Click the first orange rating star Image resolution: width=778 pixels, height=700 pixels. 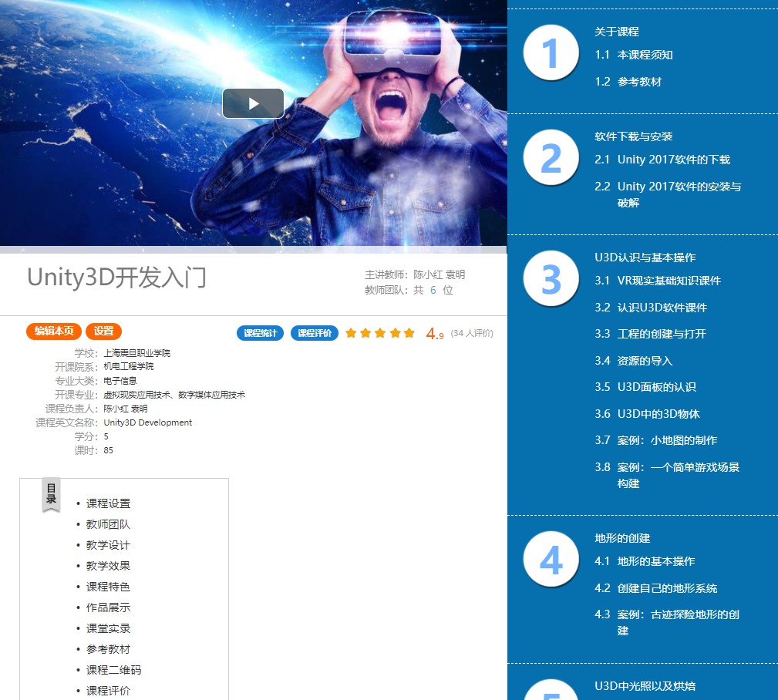(x=352, y=333)
